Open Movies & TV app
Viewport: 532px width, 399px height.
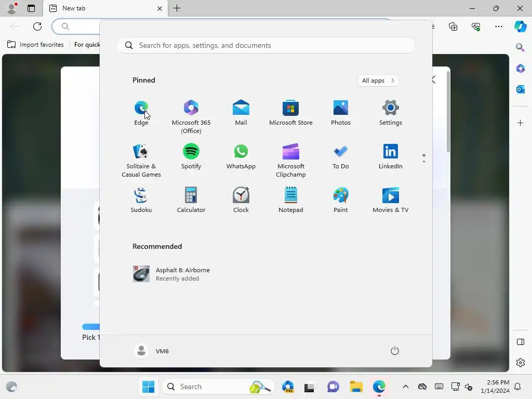391,201
